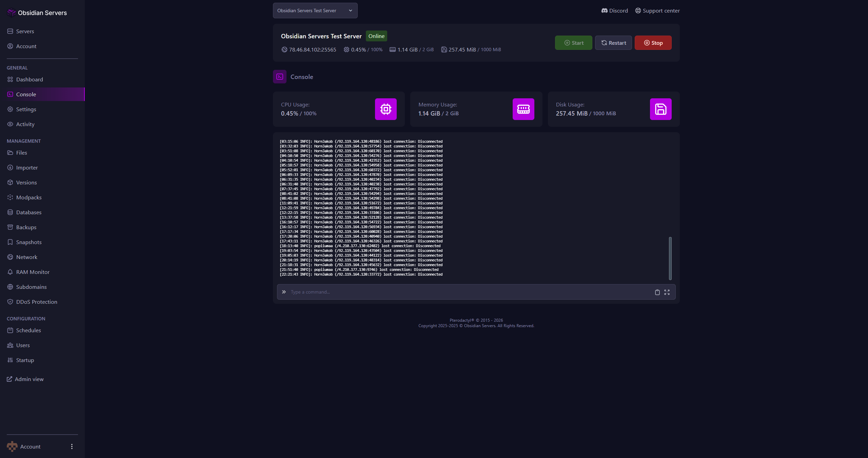Screen dimensions: 868x458
Task: Open the Versions section
Action: click(x=26, y=182)
